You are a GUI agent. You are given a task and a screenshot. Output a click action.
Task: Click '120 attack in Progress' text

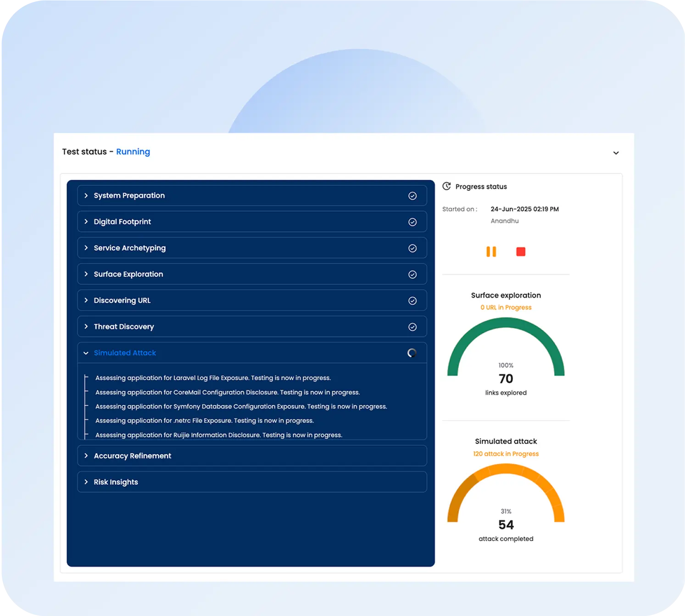(x=506, y=454)
